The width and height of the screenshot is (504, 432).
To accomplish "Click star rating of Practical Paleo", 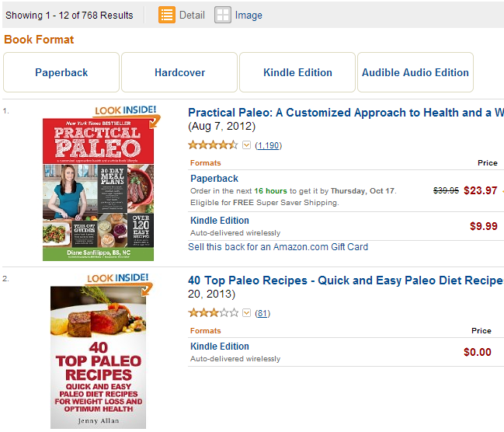I will tap(213, 145).
